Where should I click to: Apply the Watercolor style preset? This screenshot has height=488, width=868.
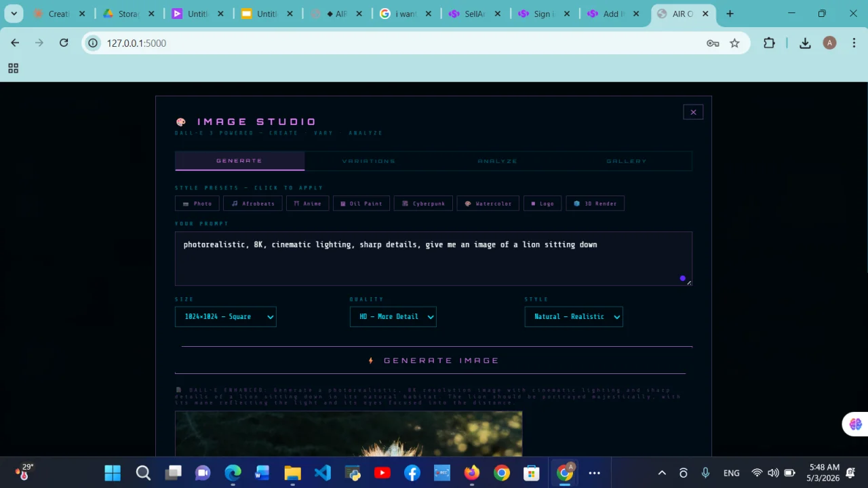(x=488, y=204)
